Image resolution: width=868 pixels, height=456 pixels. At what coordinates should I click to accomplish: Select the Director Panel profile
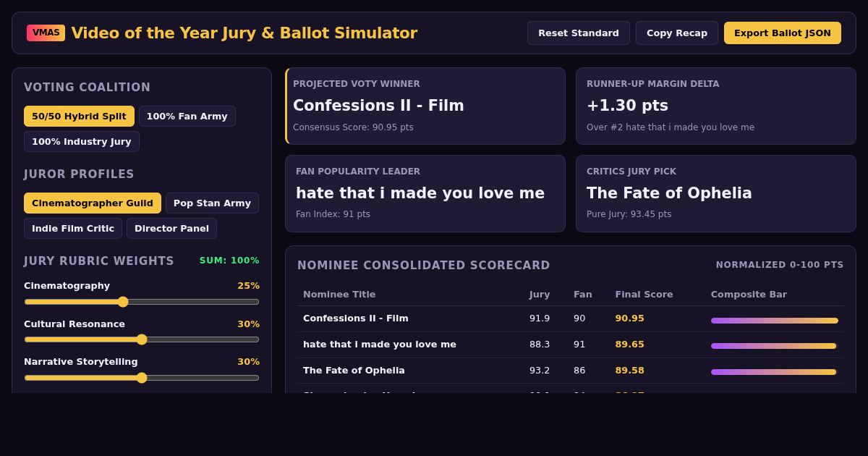tap(171, 228)
